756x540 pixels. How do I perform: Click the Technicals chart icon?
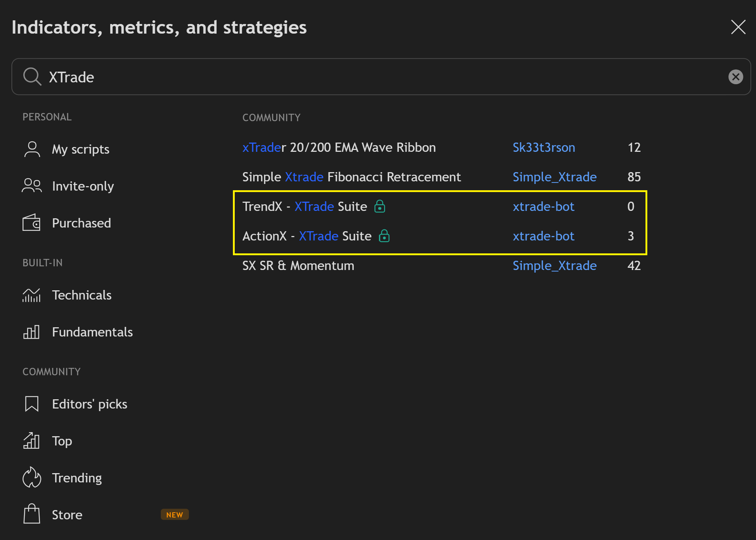[31, 295]
